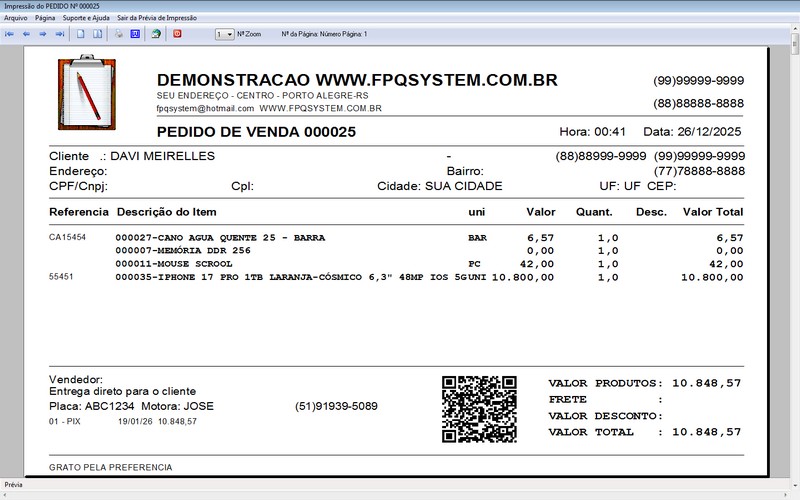
Task: Click the DEMONSTRACAO WWW.FPQSYSTEM.COM.BR title
Action: pyautogui.click(x=357, y=80)
